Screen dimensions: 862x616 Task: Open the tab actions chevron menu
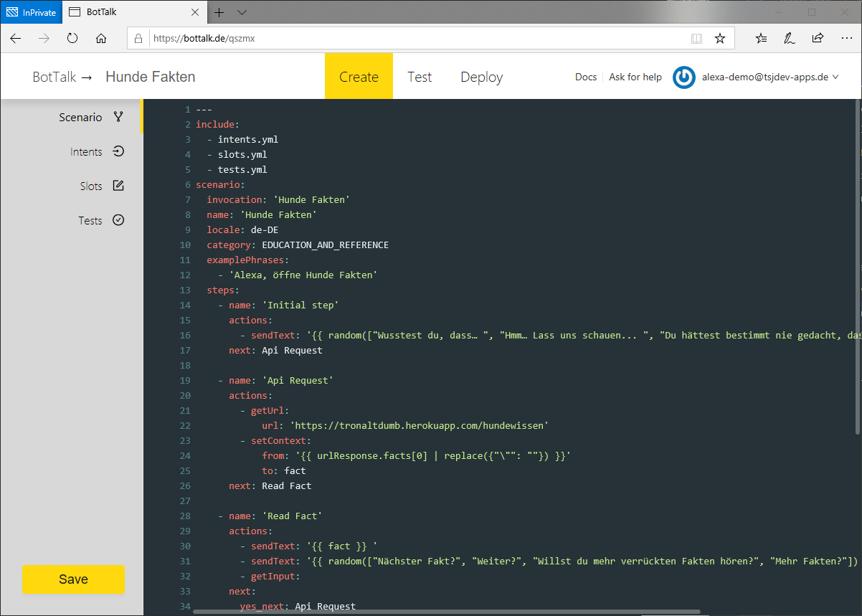point(242,12)
